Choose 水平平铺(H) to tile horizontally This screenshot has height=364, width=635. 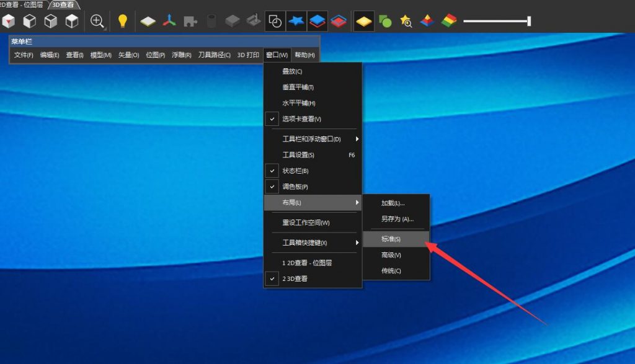coord(313,103)
